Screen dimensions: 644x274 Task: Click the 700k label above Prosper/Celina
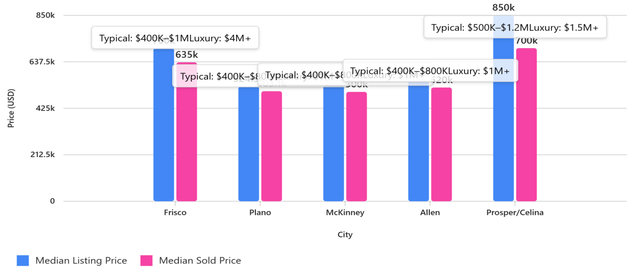coord(527,41)
